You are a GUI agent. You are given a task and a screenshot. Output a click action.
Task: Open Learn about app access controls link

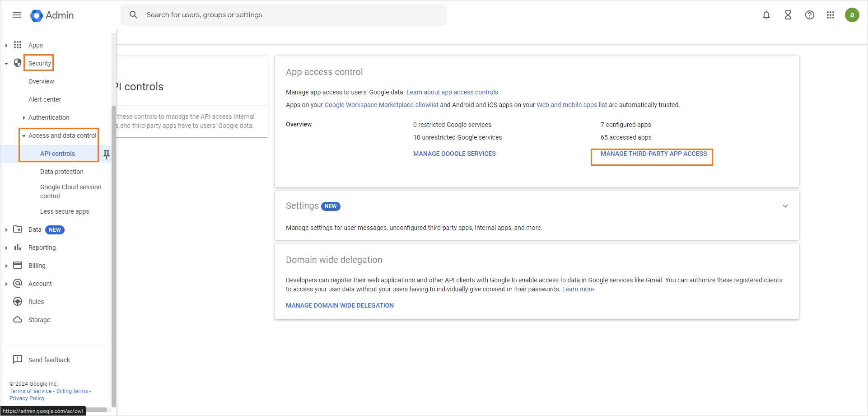pos(452,92)
